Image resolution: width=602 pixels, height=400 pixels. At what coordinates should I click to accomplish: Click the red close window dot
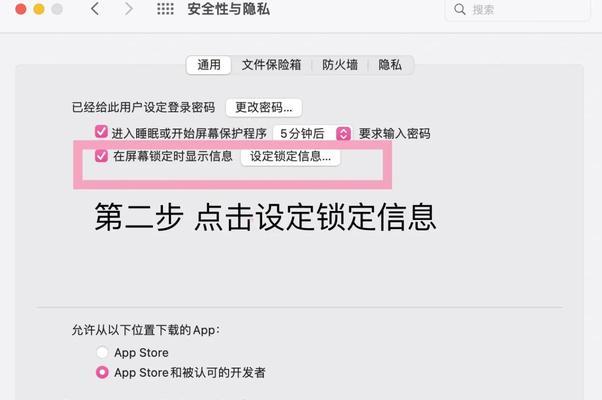pyautogui.click(x=21, y=9)
